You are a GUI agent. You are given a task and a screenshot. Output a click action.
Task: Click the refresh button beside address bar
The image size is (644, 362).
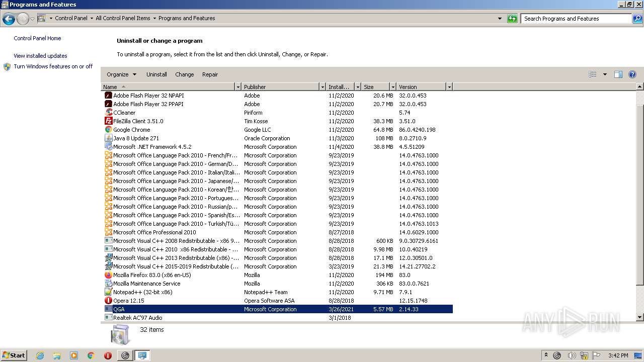pyautogui.click(x=512, y=19)
